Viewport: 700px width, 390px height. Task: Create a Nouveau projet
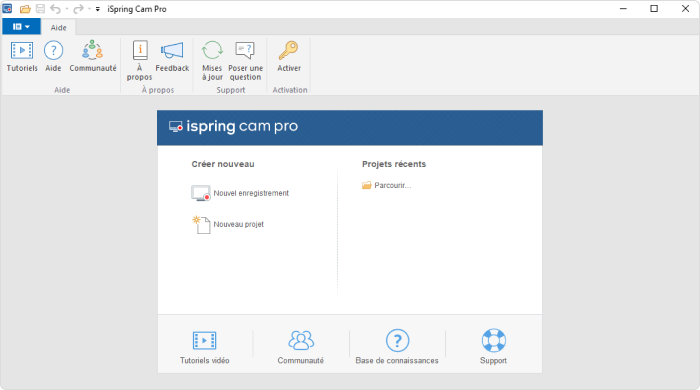pos(228,224)
